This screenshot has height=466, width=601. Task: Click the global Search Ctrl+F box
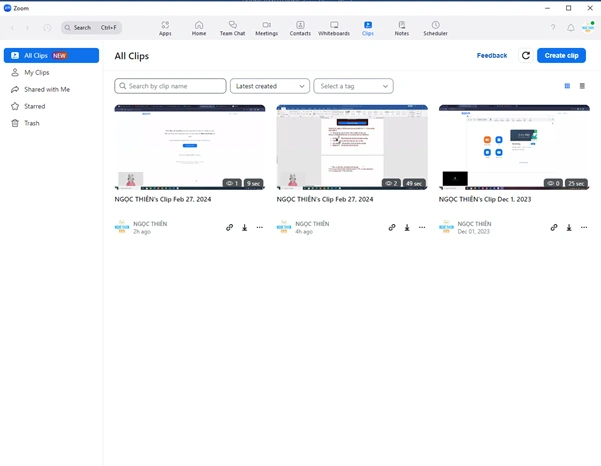click(x=91, y=28)
